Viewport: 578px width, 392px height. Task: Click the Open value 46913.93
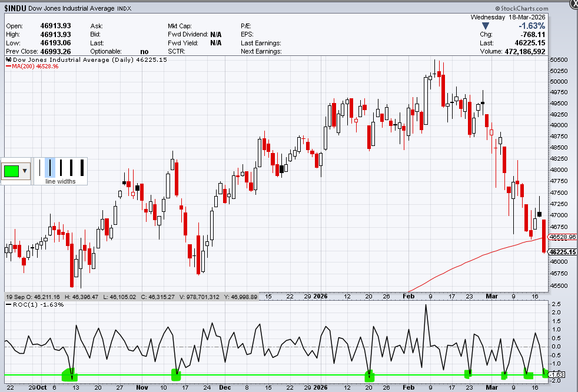tap(56, 26)
